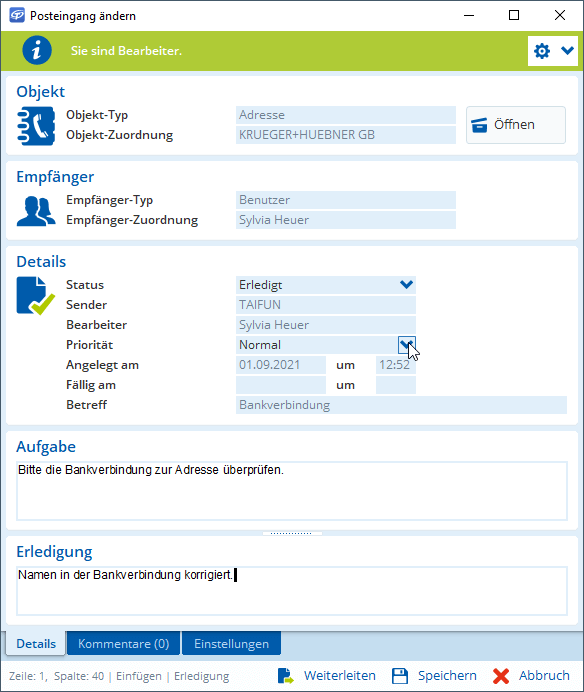Click the Weiterleiten forward document icon
The width and height of the screenshot is (584, 692).
point(286,676)
